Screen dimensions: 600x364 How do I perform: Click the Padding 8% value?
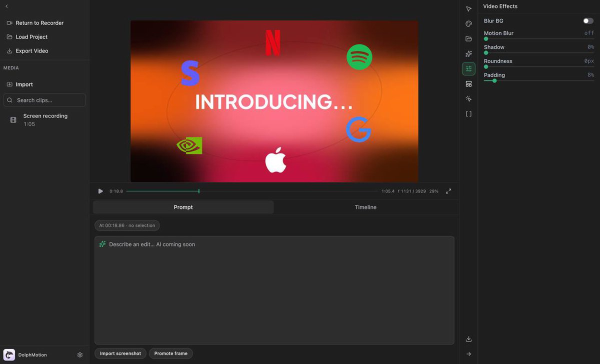click(590, 75)
